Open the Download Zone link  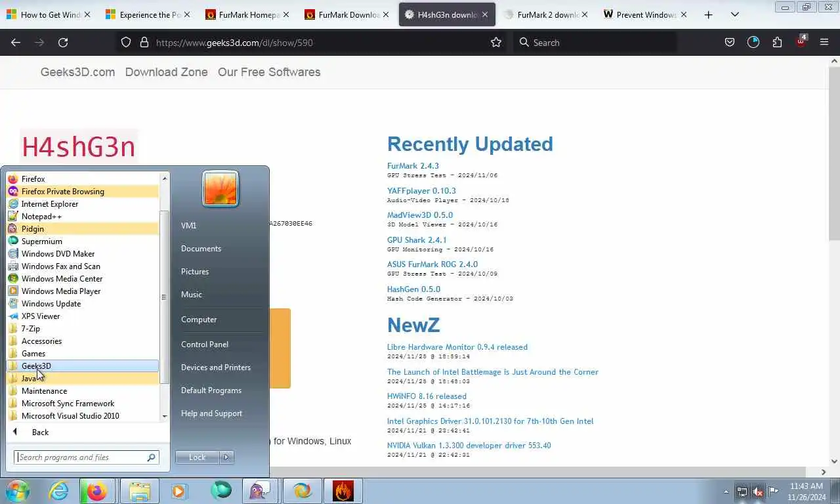[166, 72]
